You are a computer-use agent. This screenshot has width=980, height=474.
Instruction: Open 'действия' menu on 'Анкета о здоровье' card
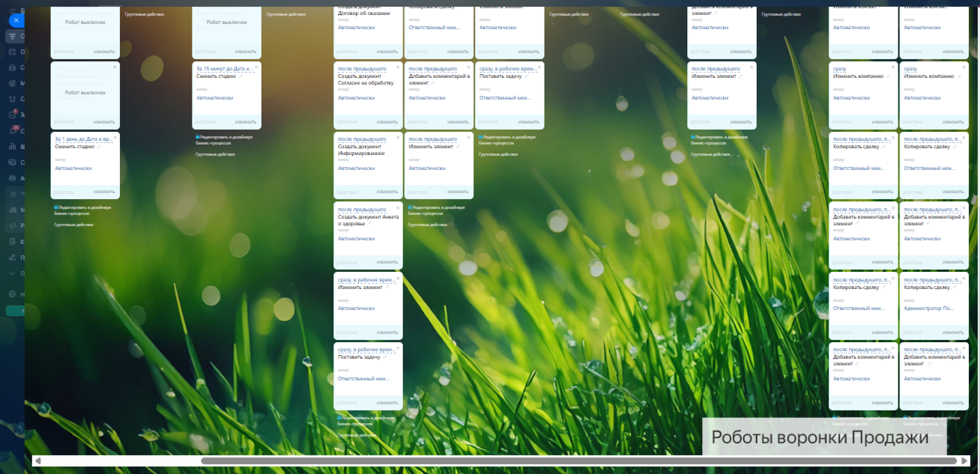pyautogui.click(x=346, y=262)
